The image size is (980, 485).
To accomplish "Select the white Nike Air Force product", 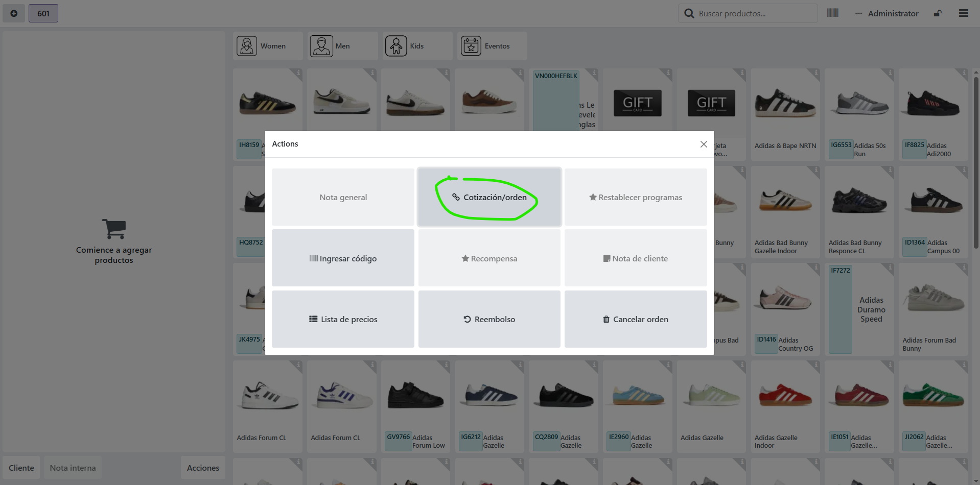I will 342,100.
